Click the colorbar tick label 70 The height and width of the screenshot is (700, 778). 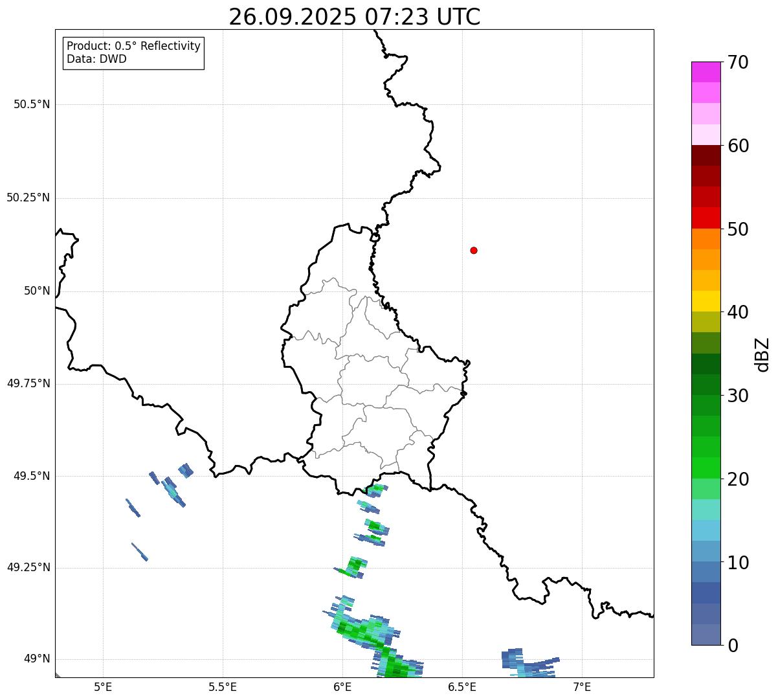tap(738, 62)
